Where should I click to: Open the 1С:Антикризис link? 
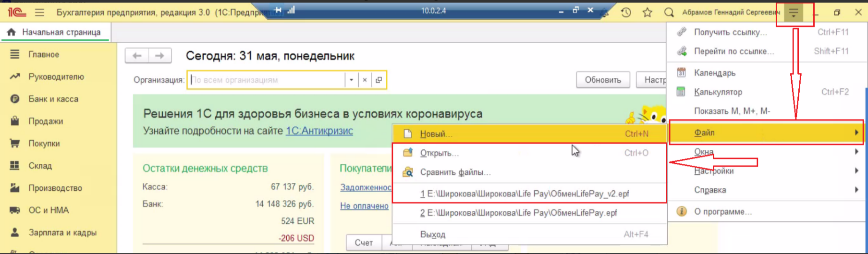pyautogui.click(x=319, y=131)
